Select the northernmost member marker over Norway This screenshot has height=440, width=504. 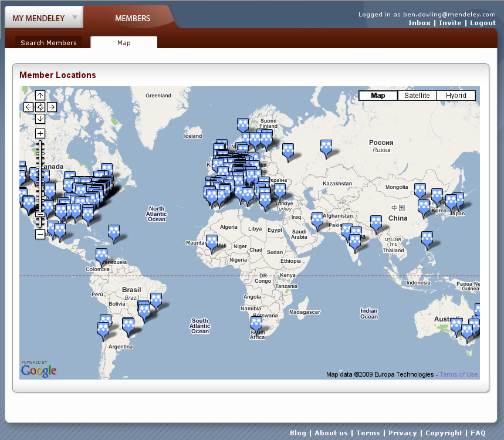pos(243,125)
